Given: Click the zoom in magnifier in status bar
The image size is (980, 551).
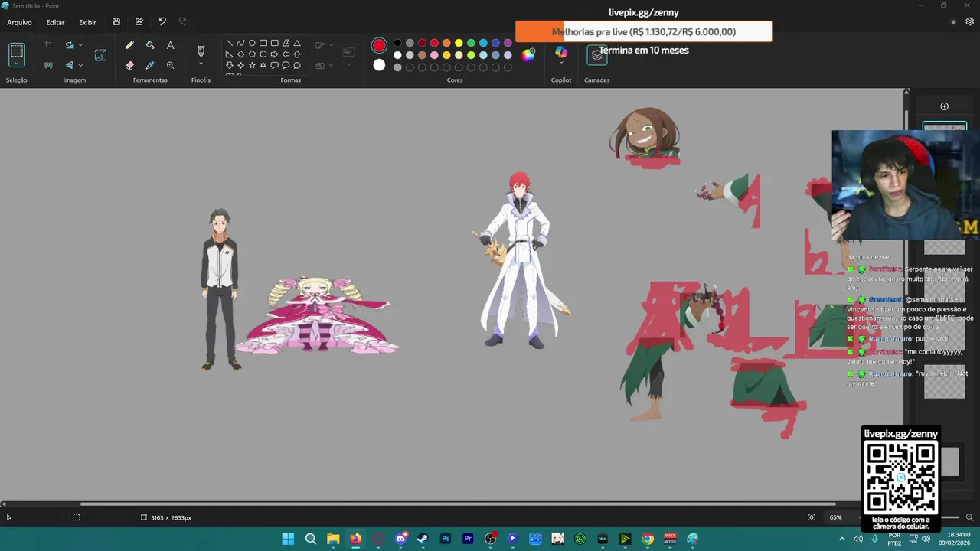Looking at the screenshot, I should pos(969,517).
